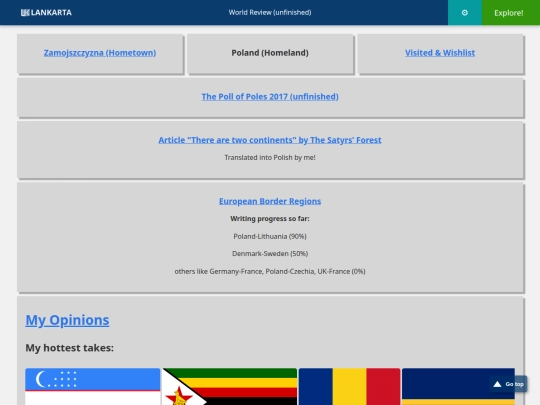Click the 'My hottest takes:' heading

pos(70,348)
